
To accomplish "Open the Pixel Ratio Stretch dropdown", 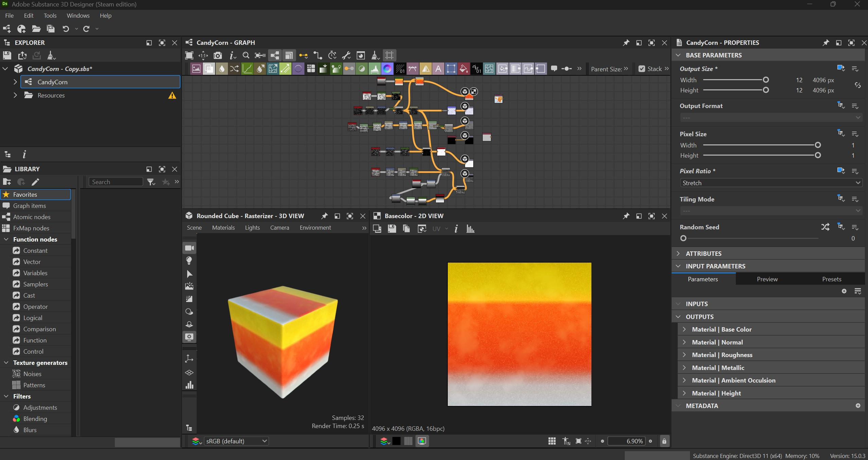I will coord(770,183).
